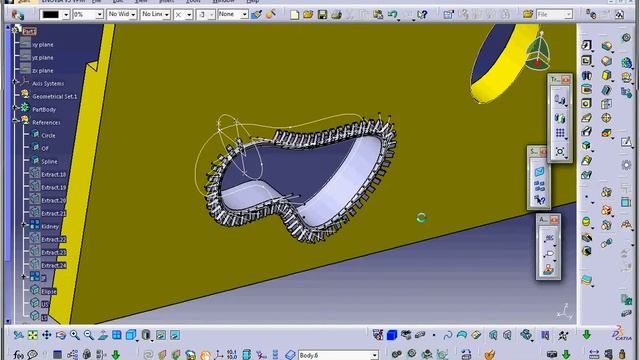
Task: Select the Rotate view tool
Action: [x=61, y=335]
